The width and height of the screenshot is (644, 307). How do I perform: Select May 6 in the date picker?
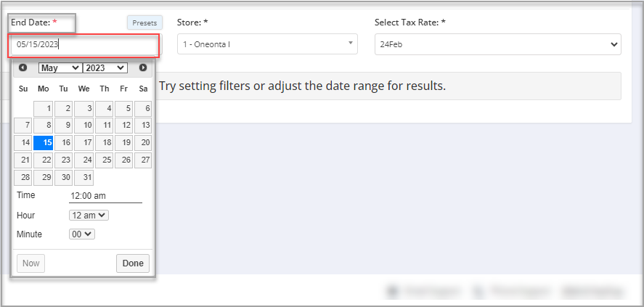click(x=144, y=108)
